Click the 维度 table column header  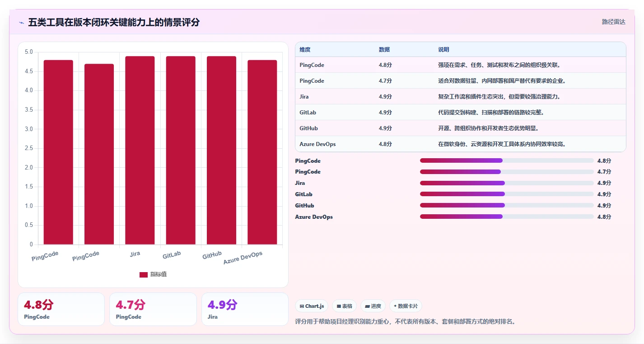(x=305, y=50)
